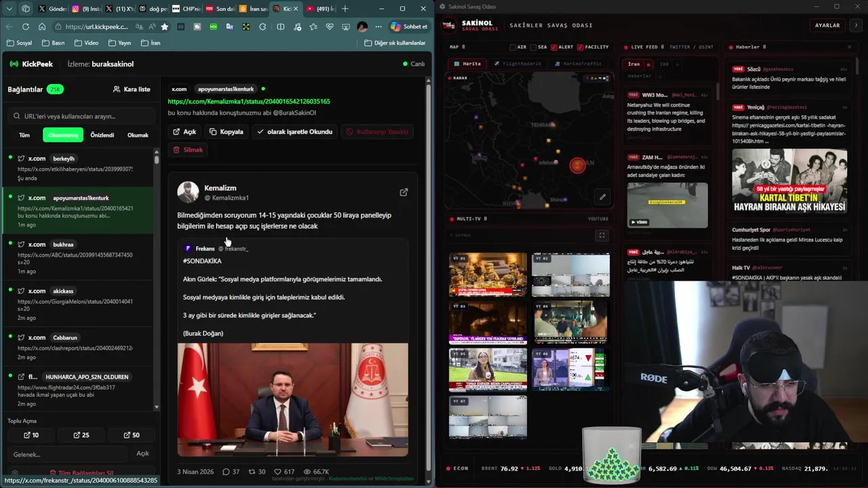Focus the URL or user search field

pyautogui.click(x=81, y=116)
